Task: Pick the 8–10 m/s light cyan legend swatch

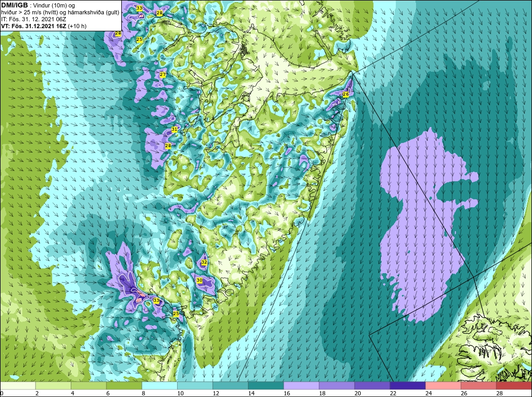Action: click(x=160, y=385)
